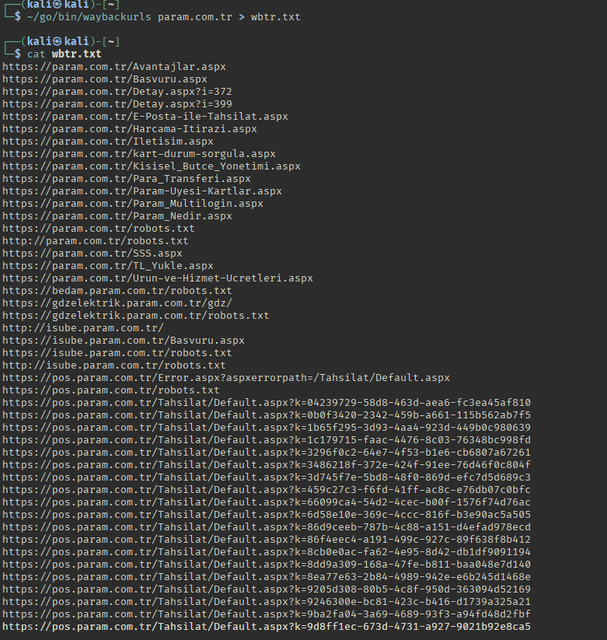This screenshot has height=640, width=607.
Task: Click the E-Posta-ile-Tahsilat.aspx link
Action: click(145, 116)
